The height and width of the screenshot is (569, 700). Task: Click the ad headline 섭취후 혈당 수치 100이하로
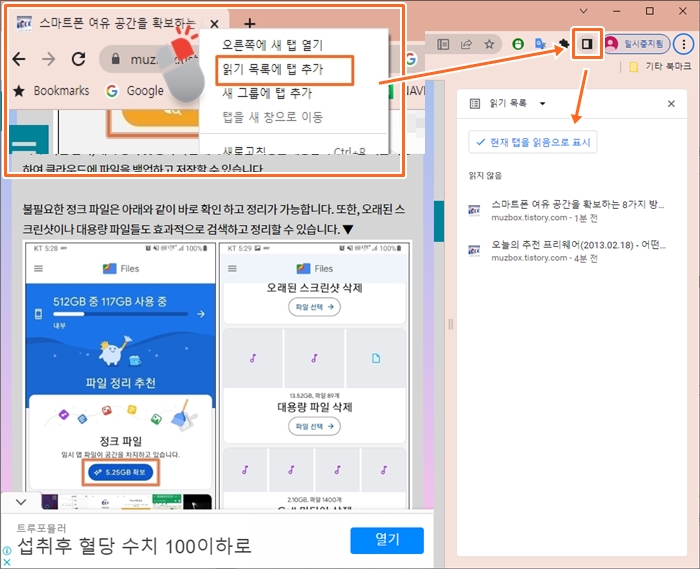134,546
